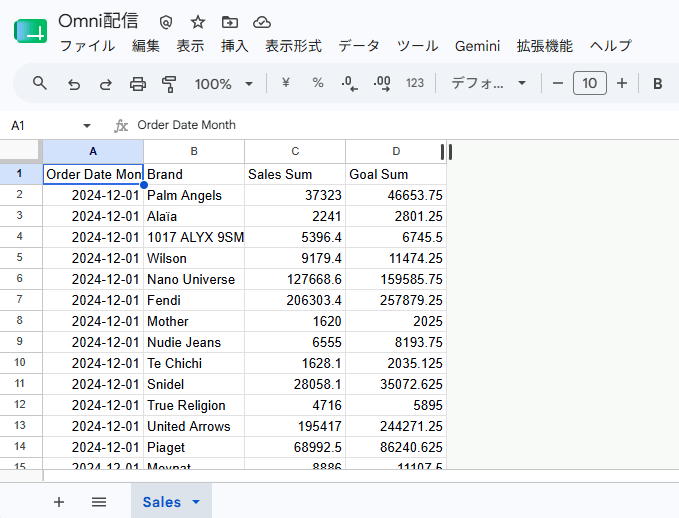Decrease font size with minus button
Screen dimensions: 679x518
(x=558, y=83)
